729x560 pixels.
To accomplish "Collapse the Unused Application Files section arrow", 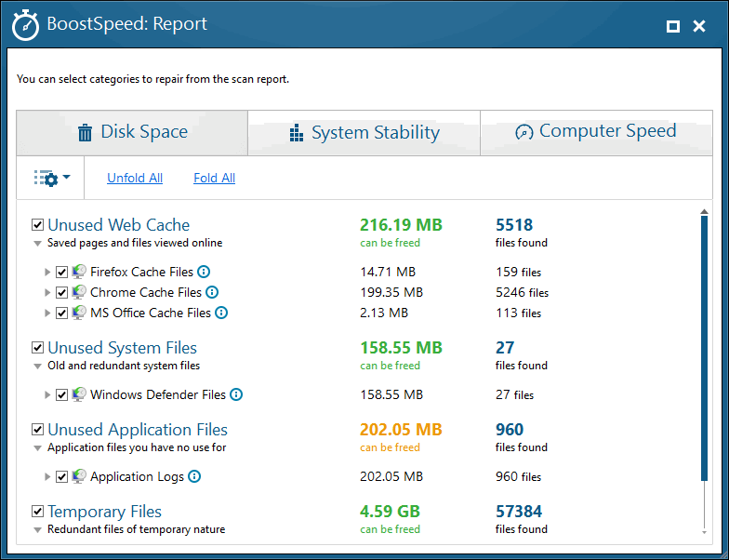I will pyautogui.click(x=37, y=448).
